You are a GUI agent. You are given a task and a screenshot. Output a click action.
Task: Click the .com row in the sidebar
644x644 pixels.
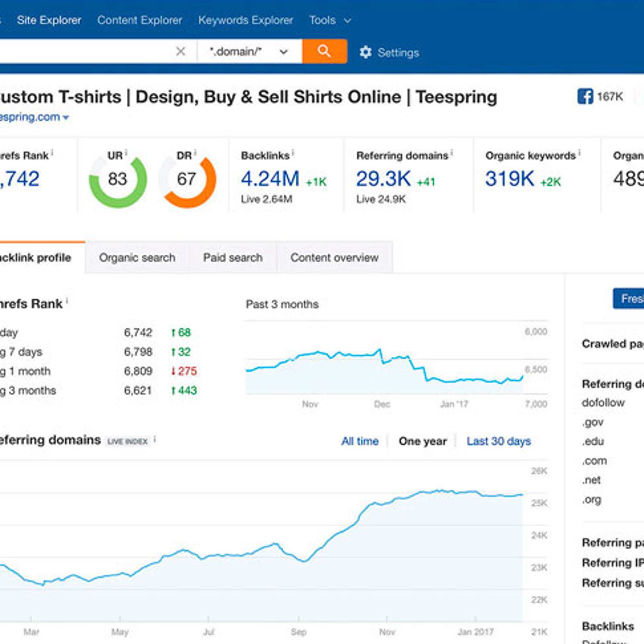click(594, 461)
